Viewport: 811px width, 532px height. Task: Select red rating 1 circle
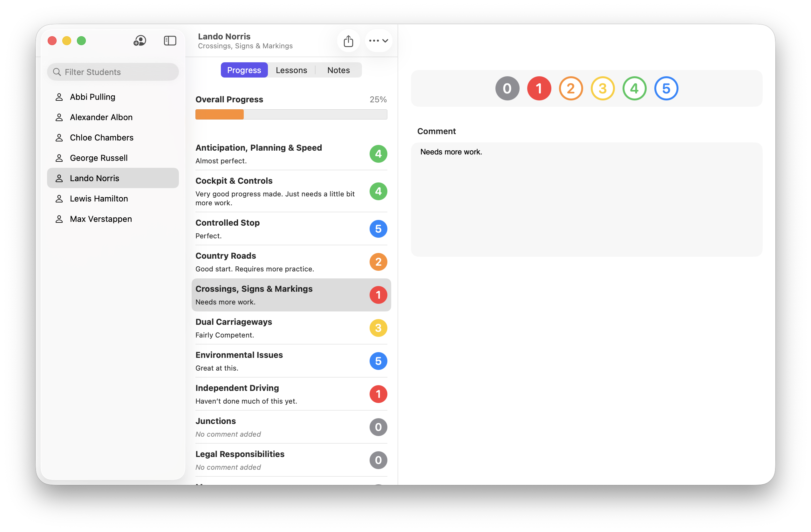click(539, 88)
